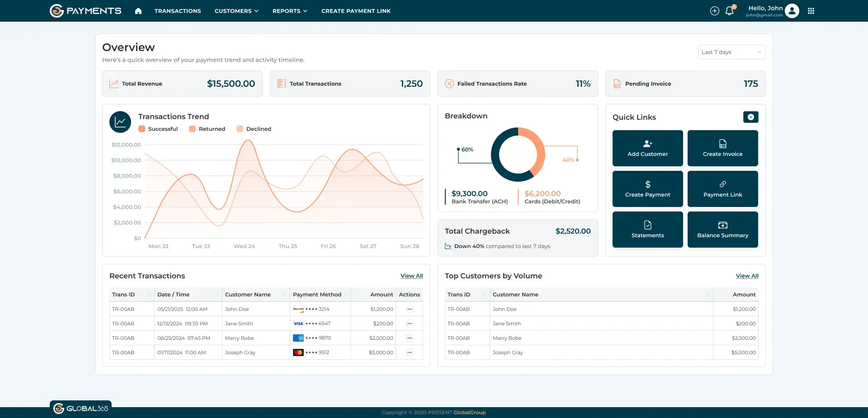Add a new quick link with plus button

point(751,117)
